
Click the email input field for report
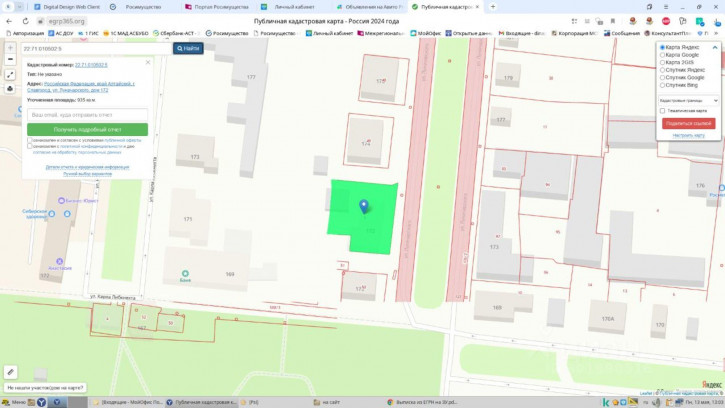87,115
